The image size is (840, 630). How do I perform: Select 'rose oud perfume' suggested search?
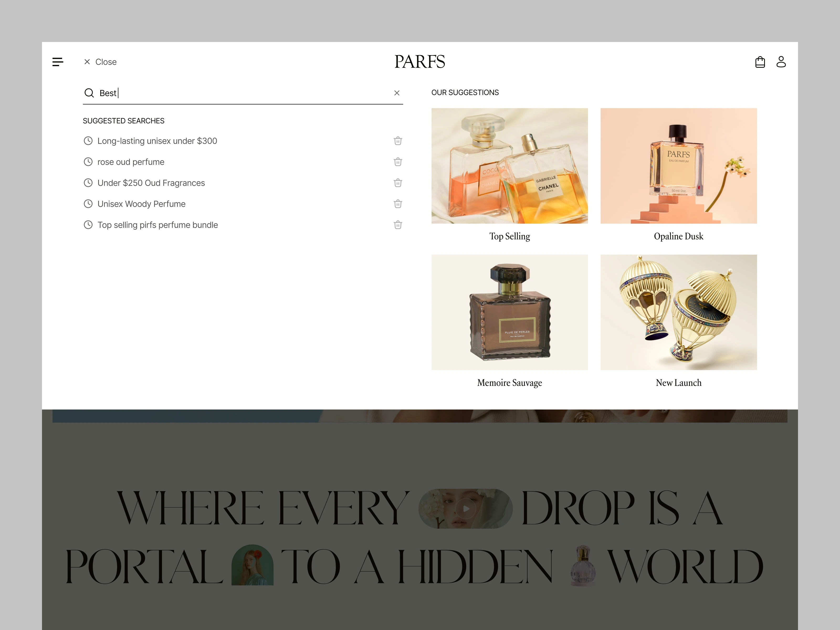pyautogui.click(x=131, y=162)
